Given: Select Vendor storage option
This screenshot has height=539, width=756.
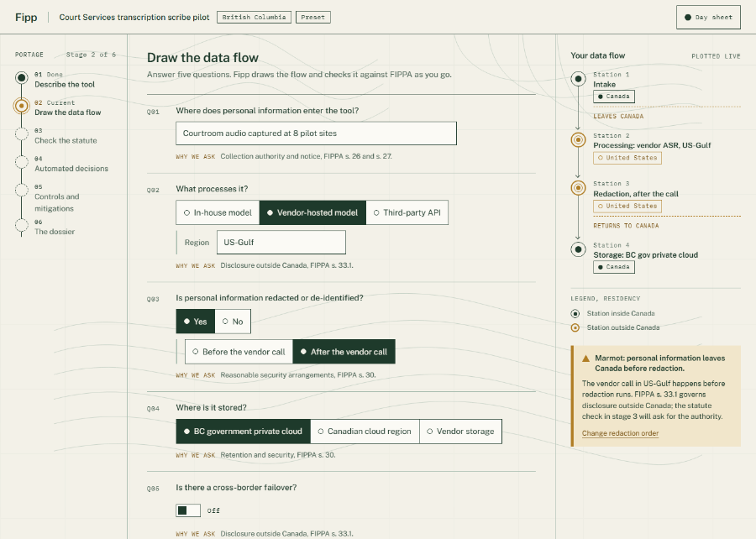Looking at the screenshot, I should [460, 431].
